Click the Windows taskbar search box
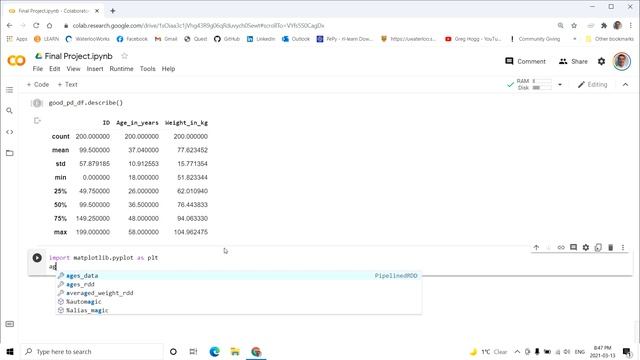This screenshot has width=640, height=360. 91,351
